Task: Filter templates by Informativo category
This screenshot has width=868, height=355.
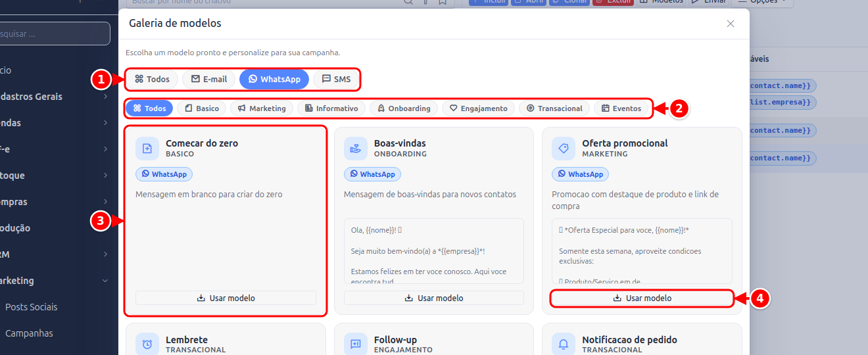Action: coord(331,108)
